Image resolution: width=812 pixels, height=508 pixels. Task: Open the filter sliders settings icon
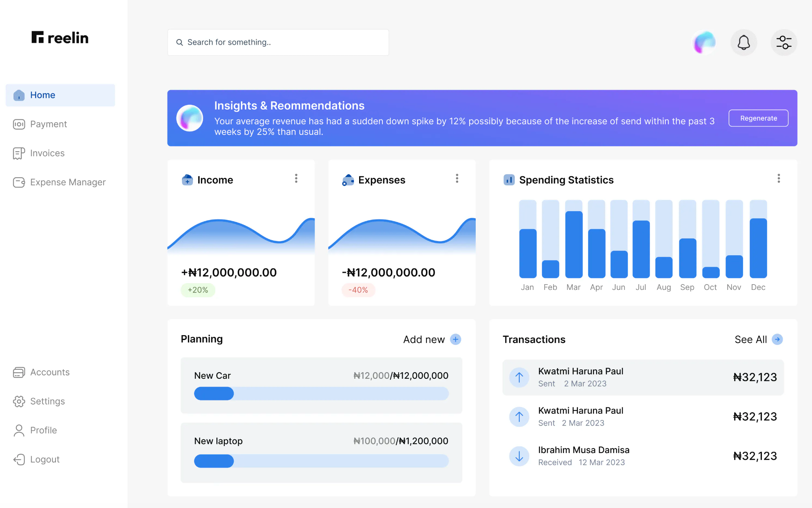coord(783,42)
